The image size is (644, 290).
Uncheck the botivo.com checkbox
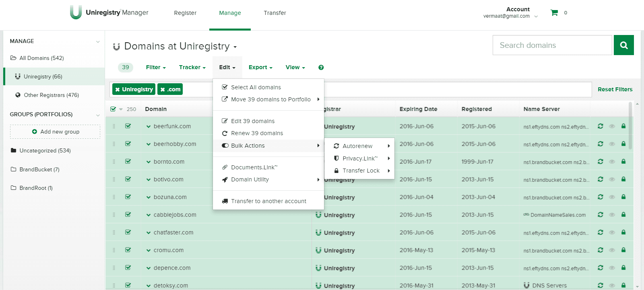tap(128, 179)
